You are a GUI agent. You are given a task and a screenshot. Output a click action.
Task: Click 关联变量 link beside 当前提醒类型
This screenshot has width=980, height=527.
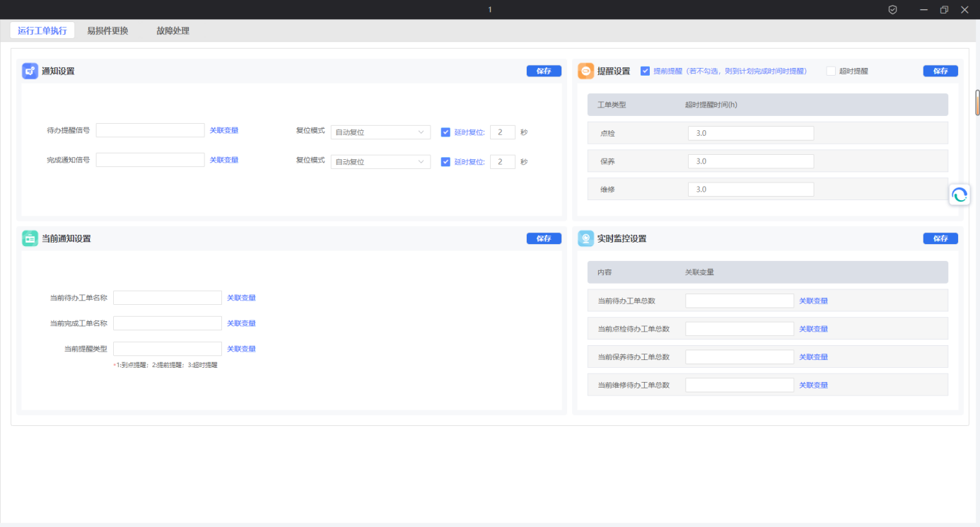click(x=241, y=349)
